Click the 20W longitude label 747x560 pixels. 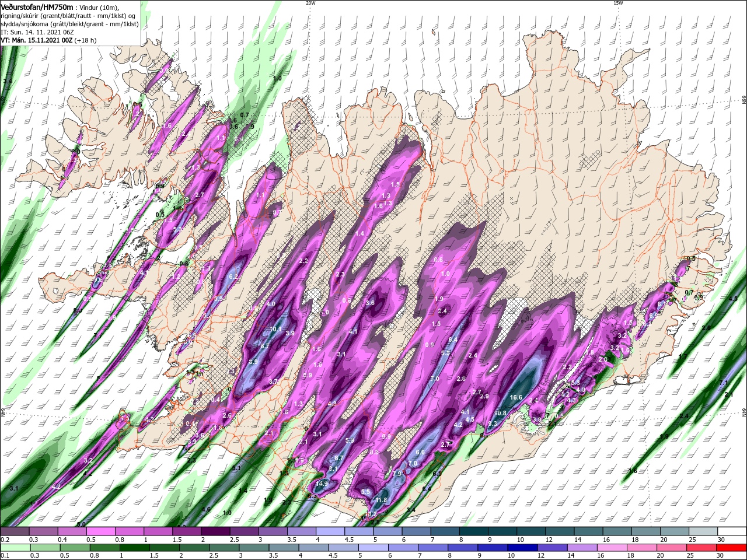pos(310,3)
